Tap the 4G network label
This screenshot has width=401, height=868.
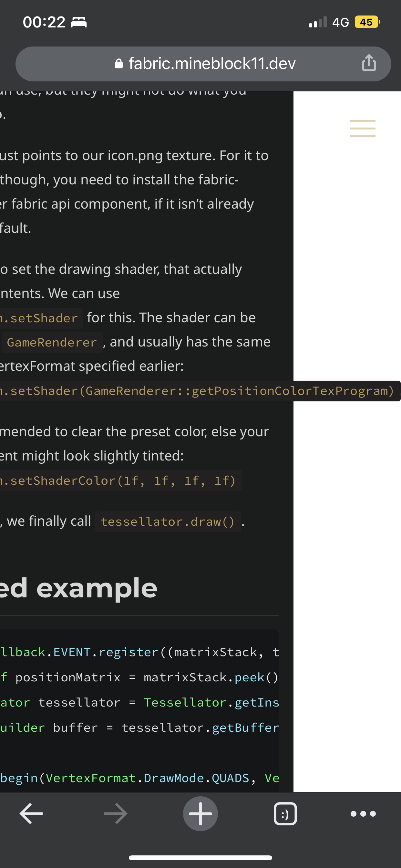pos(340,22)
